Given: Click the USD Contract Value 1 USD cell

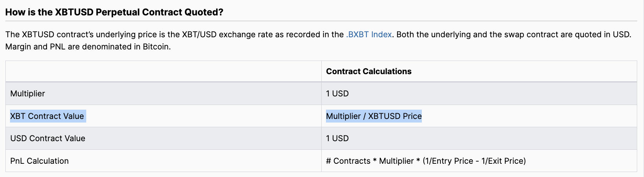Looking at the screenshot, I should tap(337, 138).
